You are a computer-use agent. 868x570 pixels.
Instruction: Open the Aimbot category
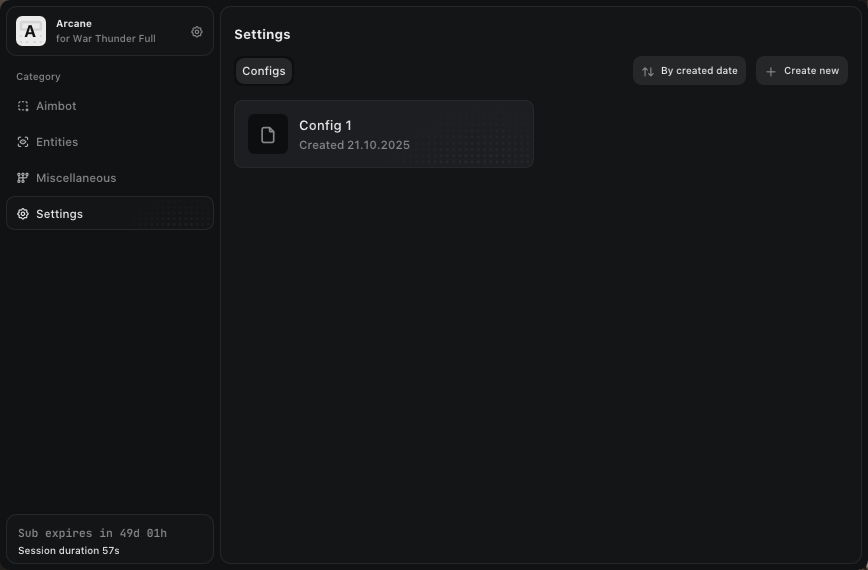(56, 106)
